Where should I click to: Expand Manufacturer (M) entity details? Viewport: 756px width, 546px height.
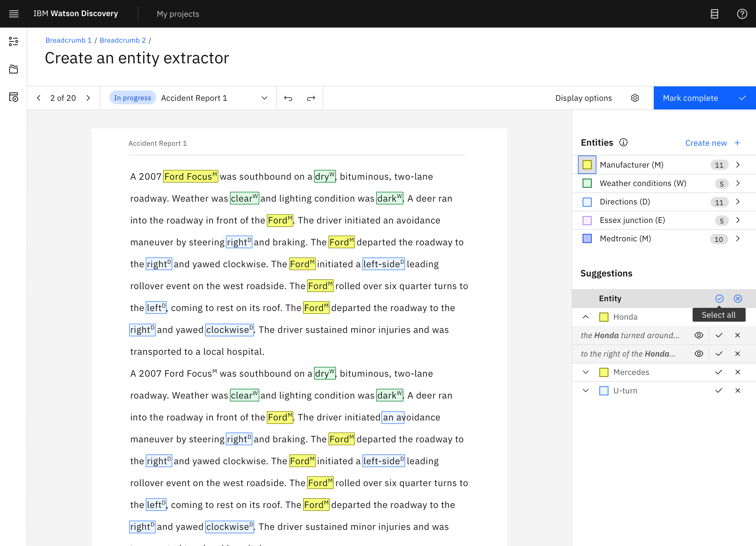(737, 165)
